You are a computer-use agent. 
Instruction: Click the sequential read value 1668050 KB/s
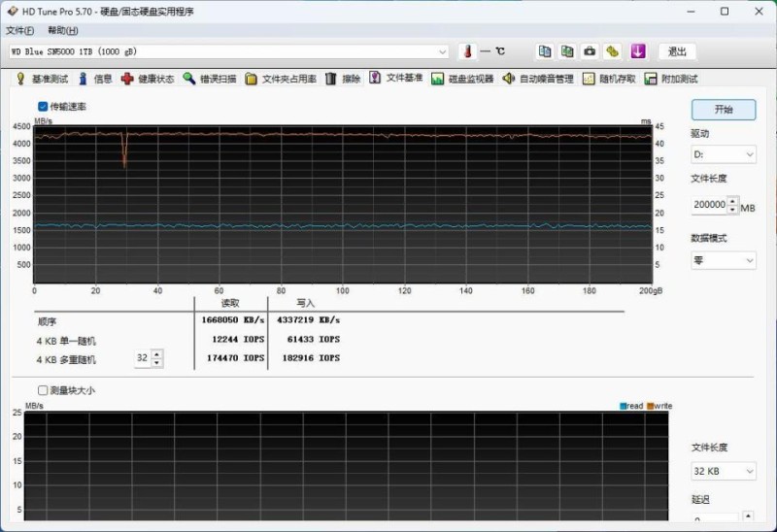pos(233,320)
